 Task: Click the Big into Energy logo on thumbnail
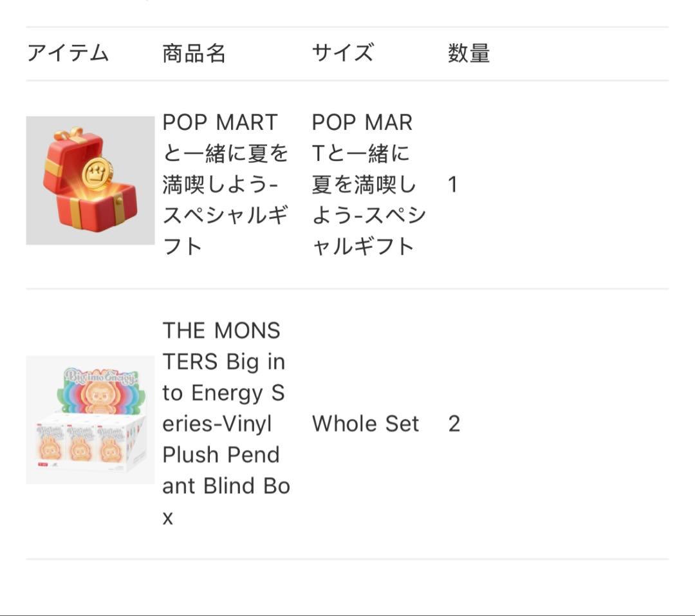[101, 377]
